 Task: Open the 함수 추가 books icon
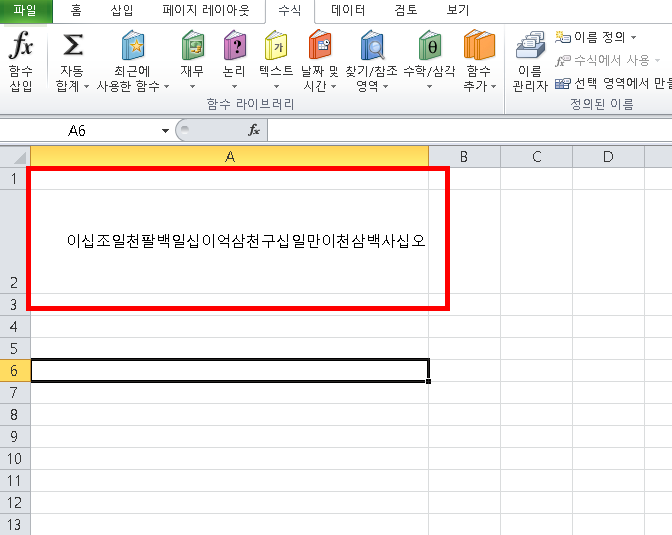pos(479,45)
